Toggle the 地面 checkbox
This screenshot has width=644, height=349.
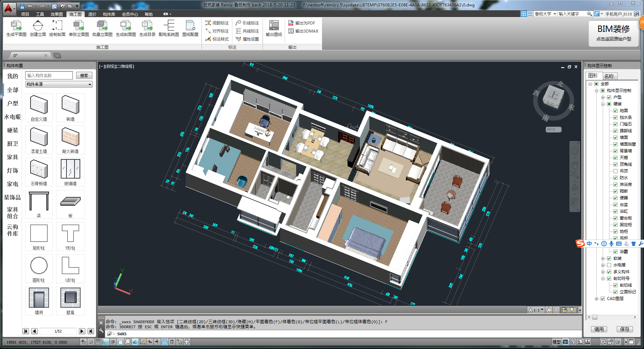click(615, 111)
